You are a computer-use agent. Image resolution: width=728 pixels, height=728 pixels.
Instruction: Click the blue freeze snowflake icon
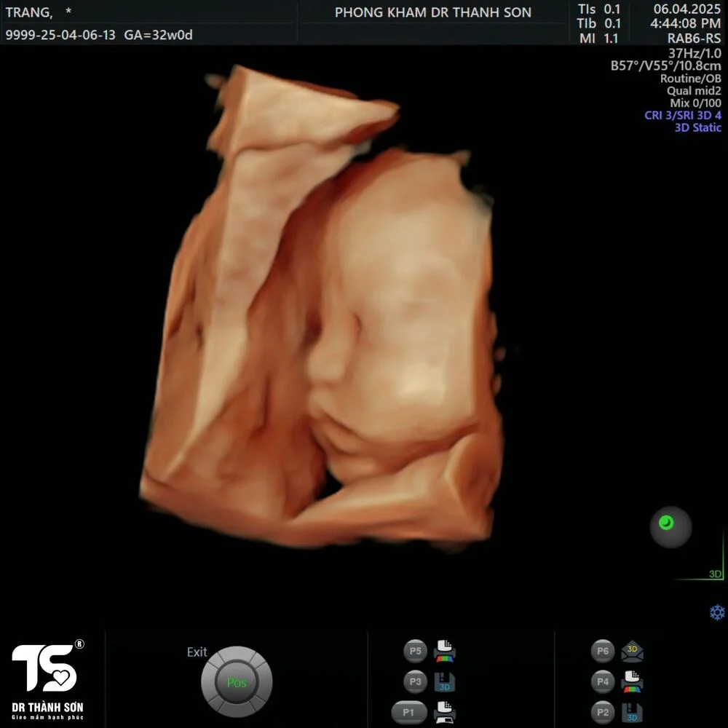[x=717, y=612]
